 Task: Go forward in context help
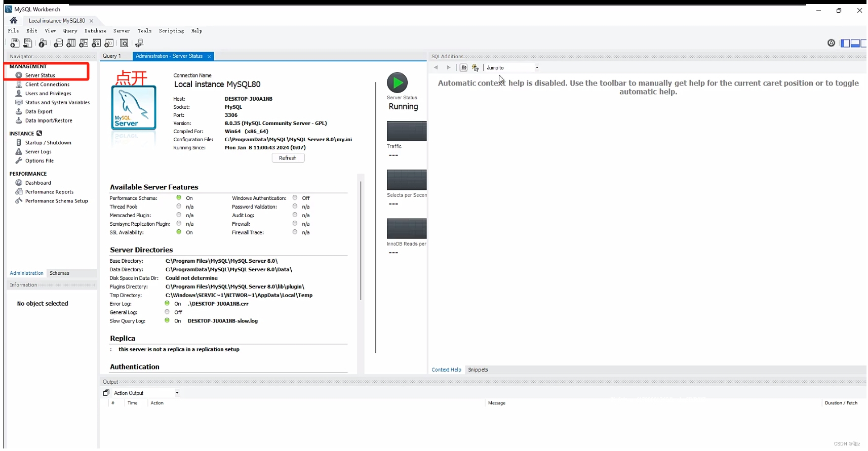click(448, 67)
